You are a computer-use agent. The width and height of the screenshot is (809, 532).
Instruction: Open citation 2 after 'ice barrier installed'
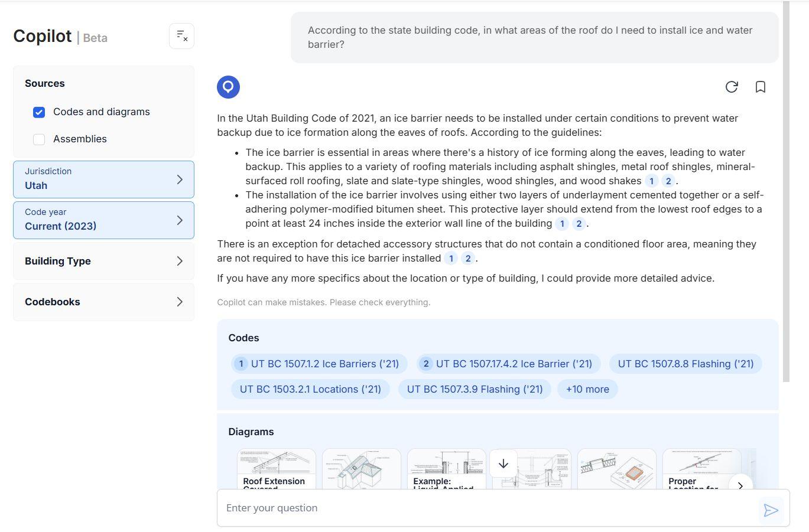pyautogui.click(x=467, y=259)
